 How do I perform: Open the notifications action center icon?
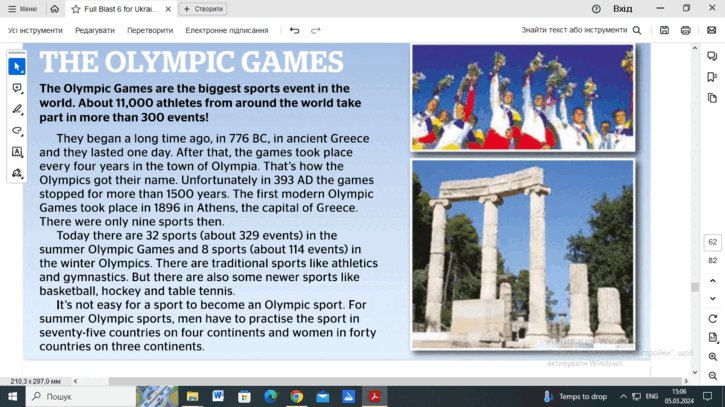coord(707,396)
